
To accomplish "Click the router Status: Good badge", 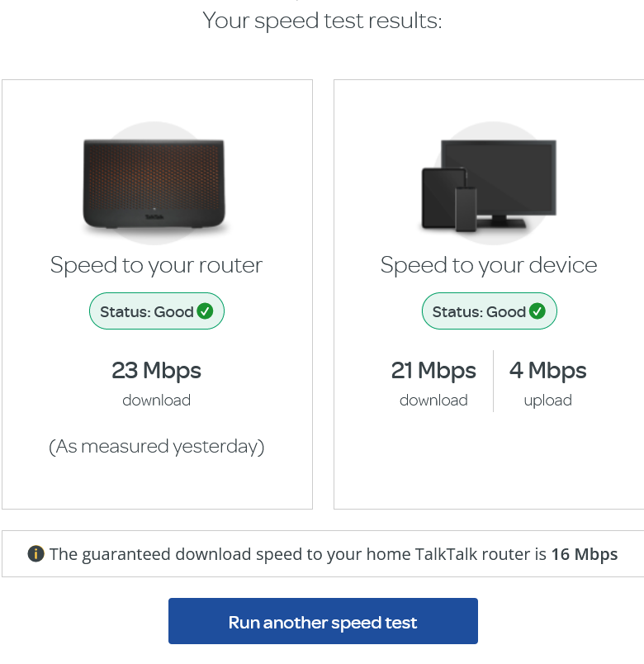I will tap(157, 311).
